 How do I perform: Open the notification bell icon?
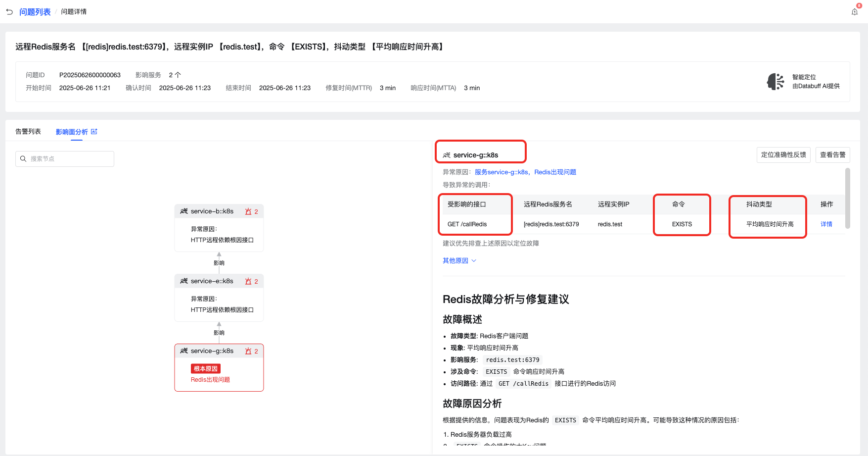(x=855, y=12)
